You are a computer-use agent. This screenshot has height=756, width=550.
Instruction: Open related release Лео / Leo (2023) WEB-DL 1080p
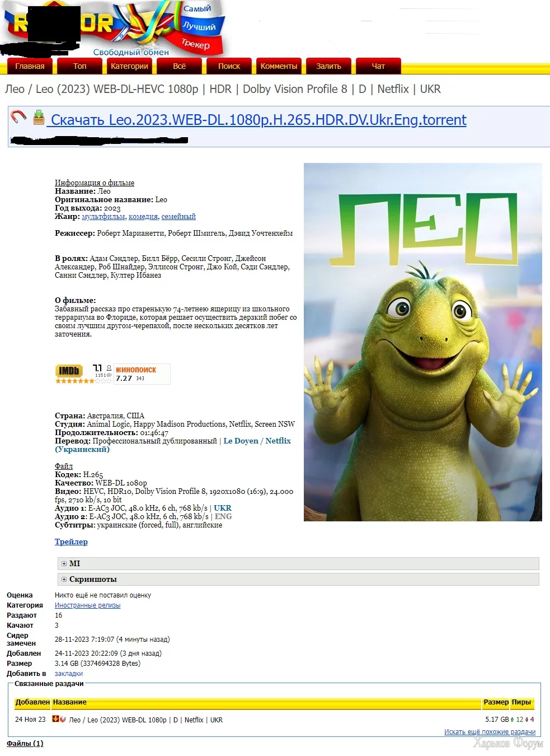pyautogui.click(x=146, y=720)
